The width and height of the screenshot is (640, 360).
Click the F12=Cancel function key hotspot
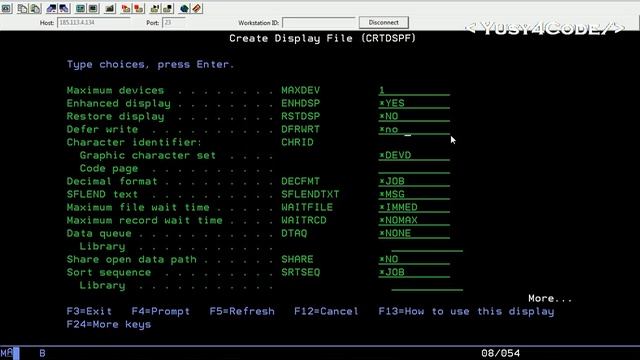point(326,311)
